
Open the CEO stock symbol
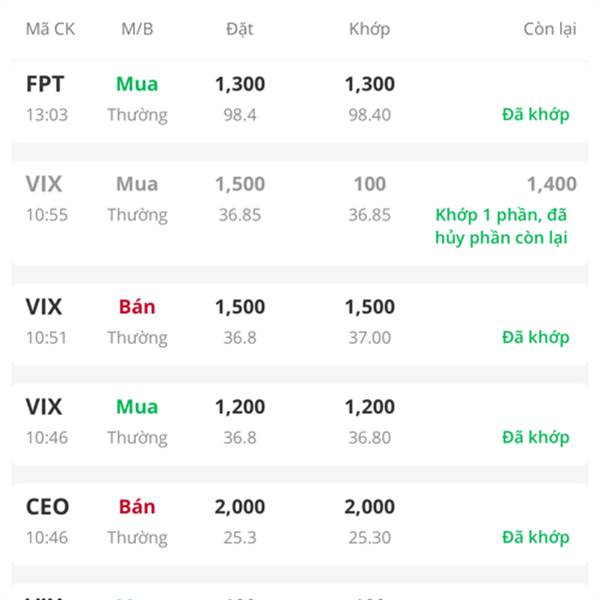[x=47, y=507]
